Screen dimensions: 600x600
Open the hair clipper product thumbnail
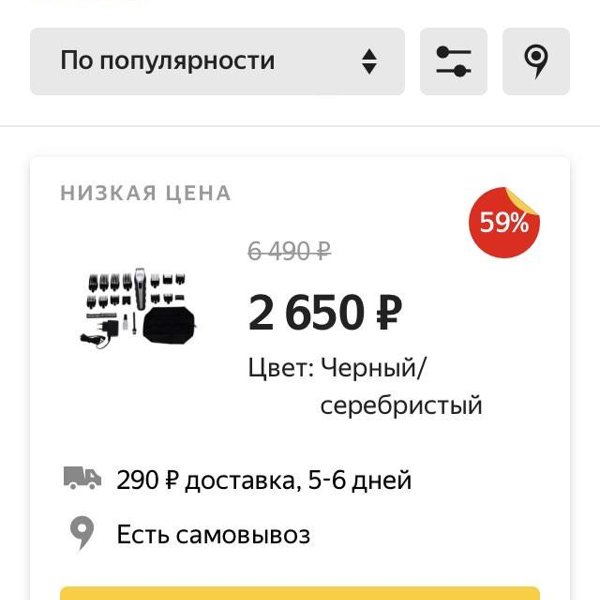(x=138, y=308)
